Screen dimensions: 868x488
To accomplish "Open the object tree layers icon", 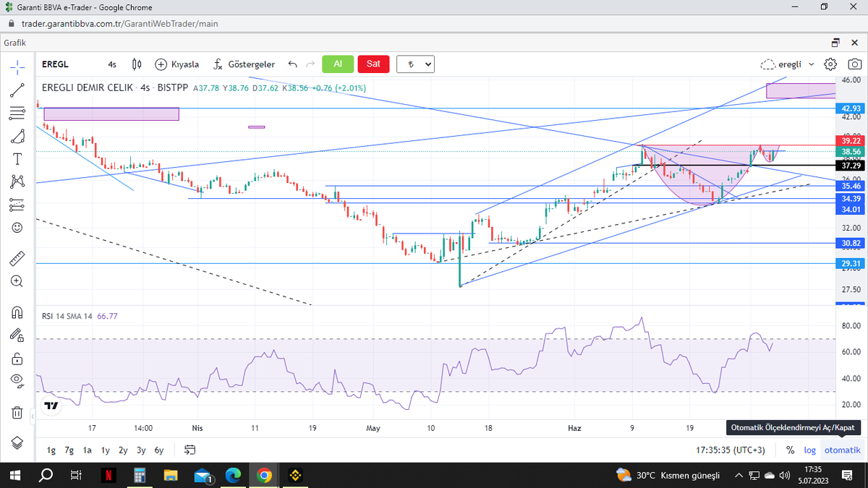I will [17, 442].
